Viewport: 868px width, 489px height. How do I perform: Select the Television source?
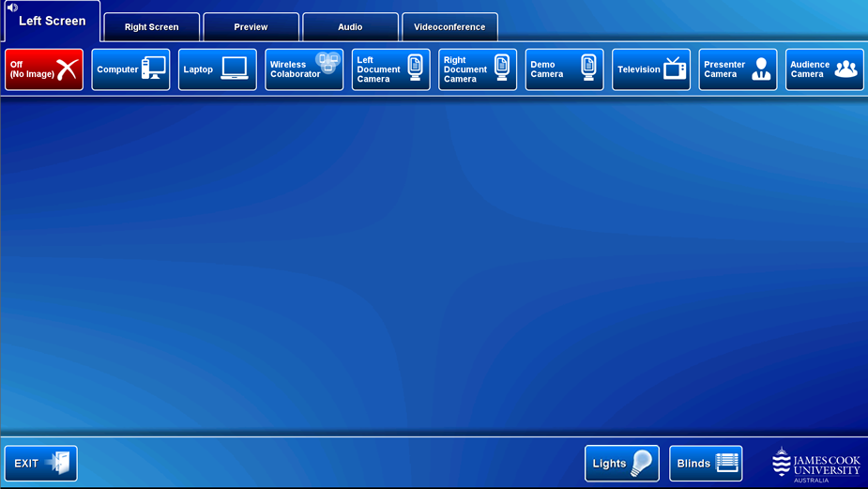tap(651, 69)
